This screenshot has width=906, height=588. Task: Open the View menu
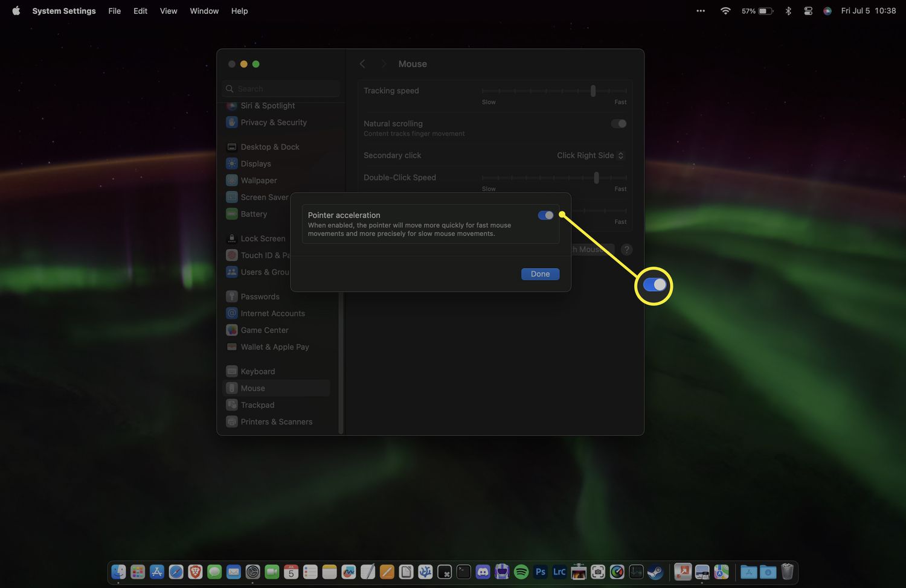(169, 11)
